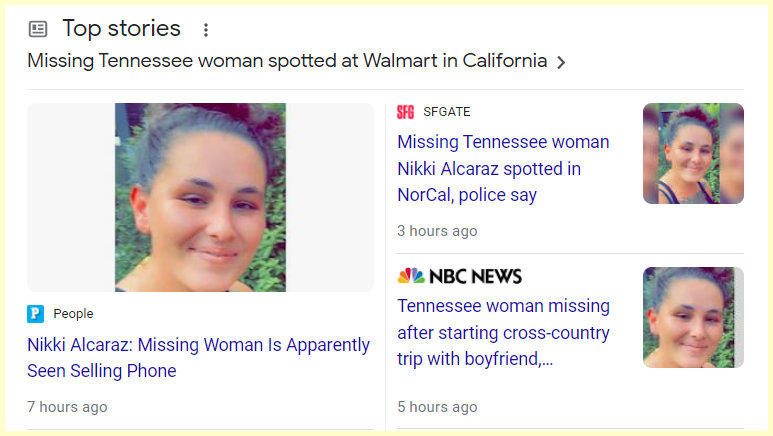Click the NBC News article thumbnail

[x=693, y=317]
